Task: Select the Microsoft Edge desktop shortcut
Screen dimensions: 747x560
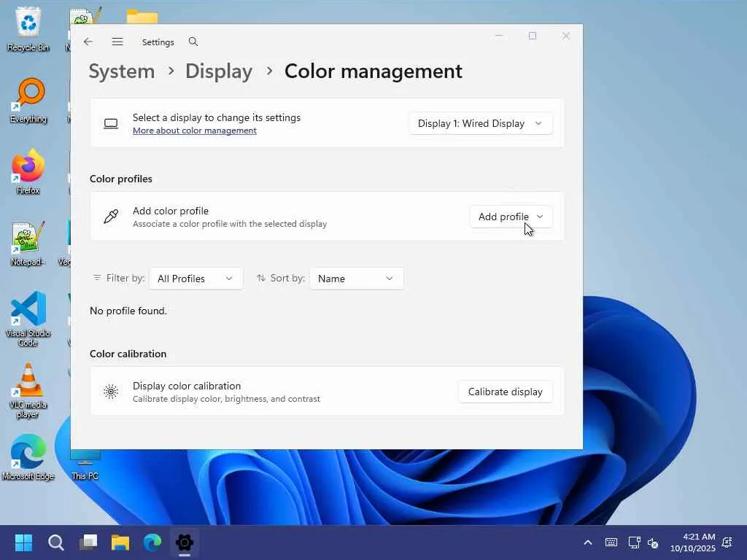Action: click(x=28, y=457)
